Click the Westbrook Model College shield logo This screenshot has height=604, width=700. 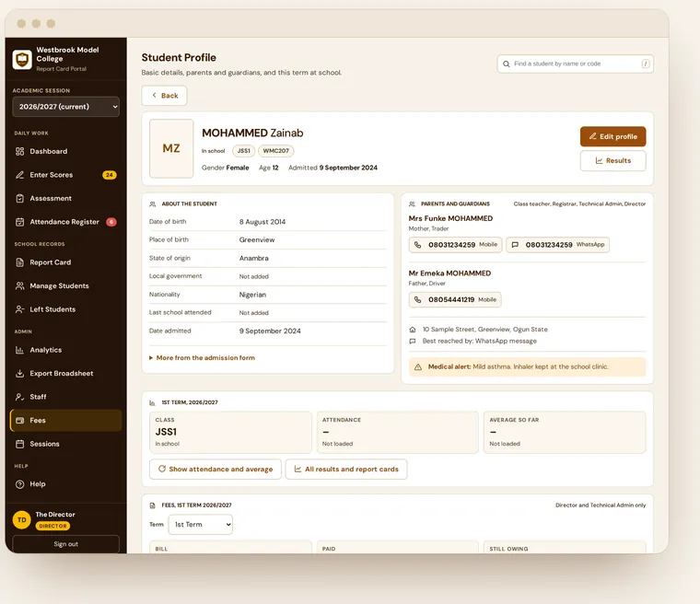tap(22, 59)
